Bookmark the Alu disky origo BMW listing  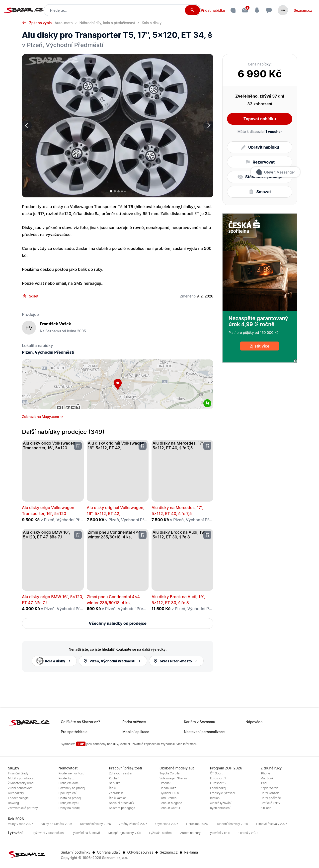point(78,535)
